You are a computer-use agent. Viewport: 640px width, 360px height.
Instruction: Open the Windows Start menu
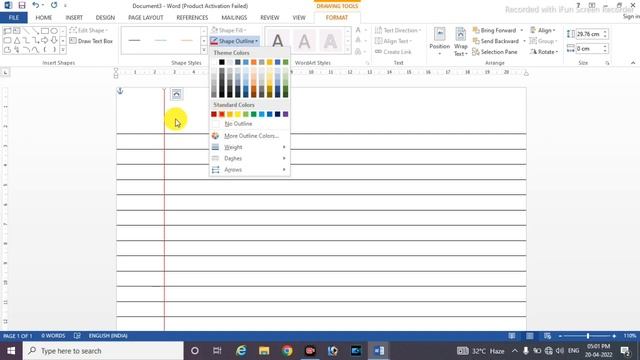click(11, 351)
